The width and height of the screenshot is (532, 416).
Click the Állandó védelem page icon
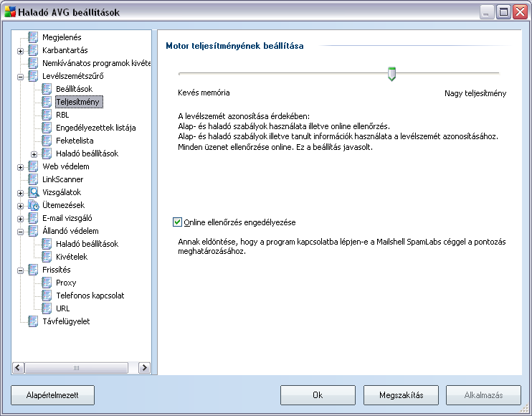(x=33, y=231)
